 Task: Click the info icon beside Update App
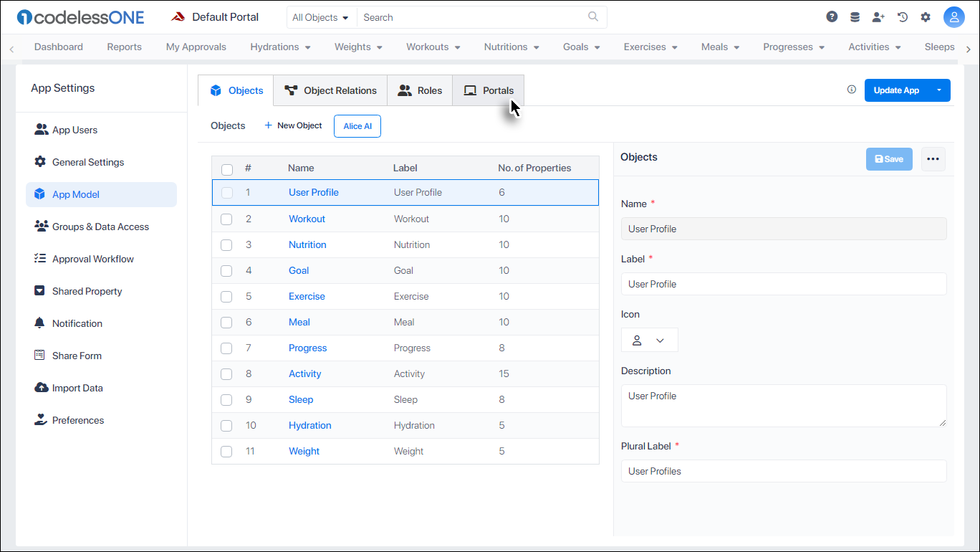tap(851, 89)
